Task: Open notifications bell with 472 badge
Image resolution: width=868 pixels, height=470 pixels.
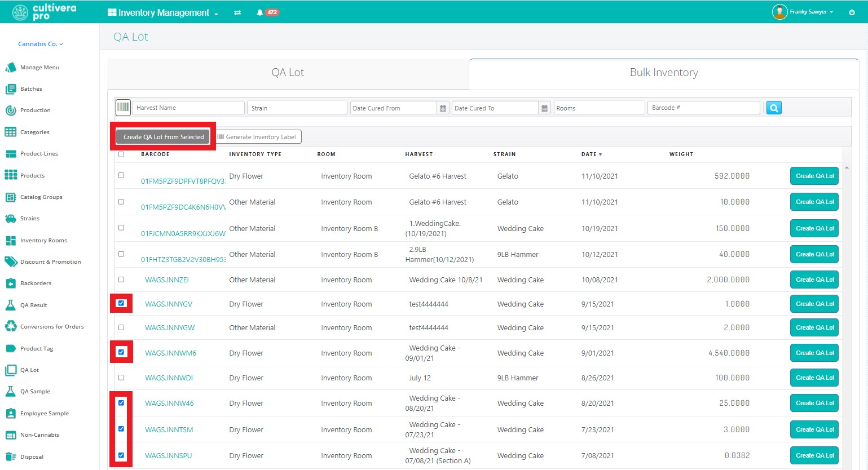Action: point(267,12)
